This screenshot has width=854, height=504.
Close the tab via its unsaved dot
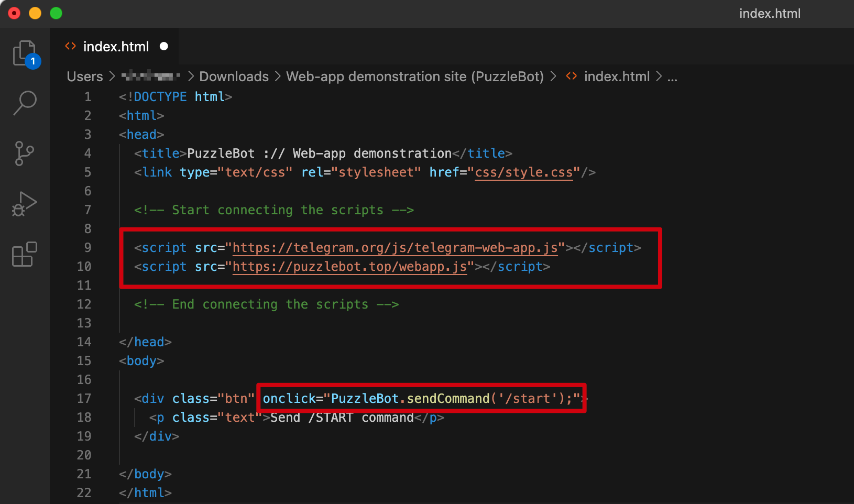tap(164, 46)
